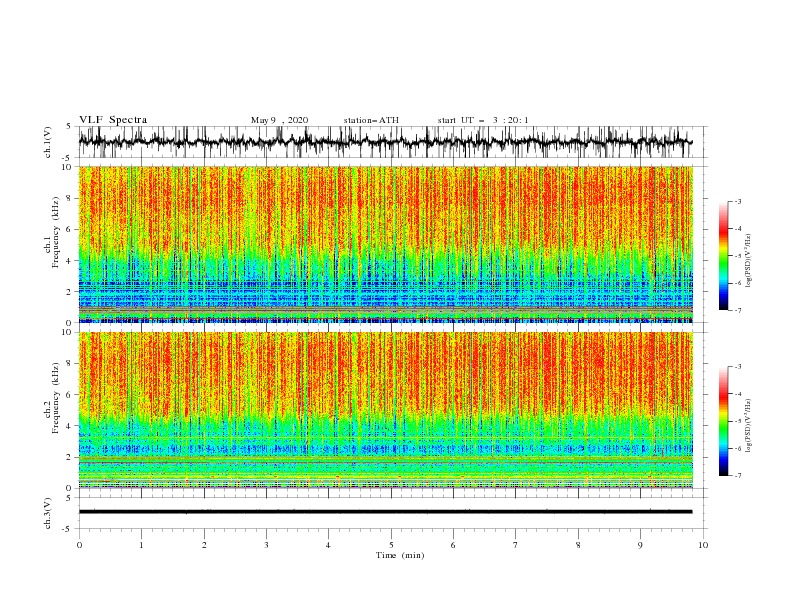Click the 'Time (min)' axis title

[x=400, y=555]
